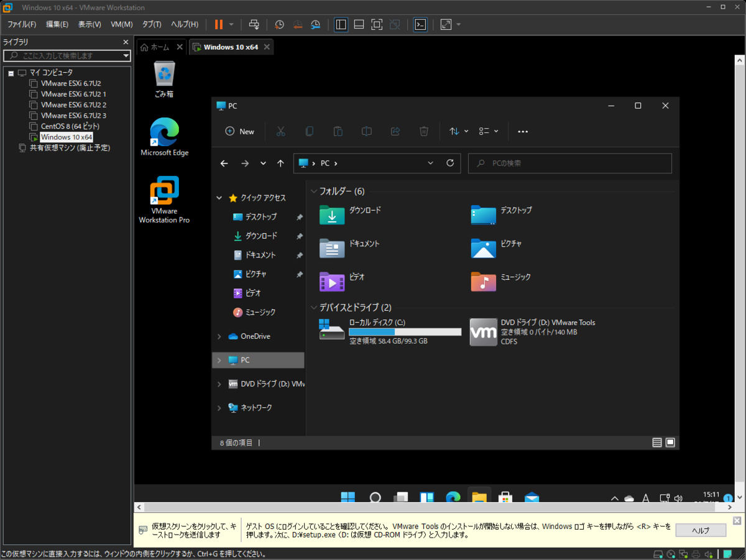Open the snapshot manager
The width and height of the screenshot is (746, 560).
pos(316,24)
